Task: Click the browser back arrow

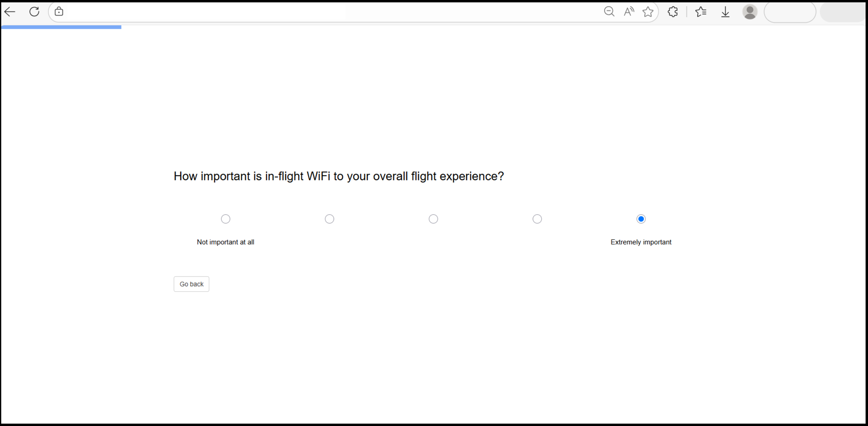Action: point(10,12)
